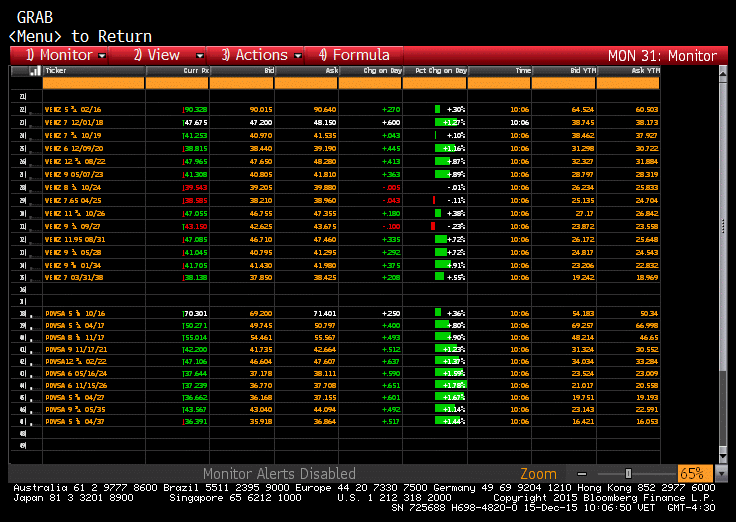
Task: Click the Bid YTM column header
Action: (564, 71)
